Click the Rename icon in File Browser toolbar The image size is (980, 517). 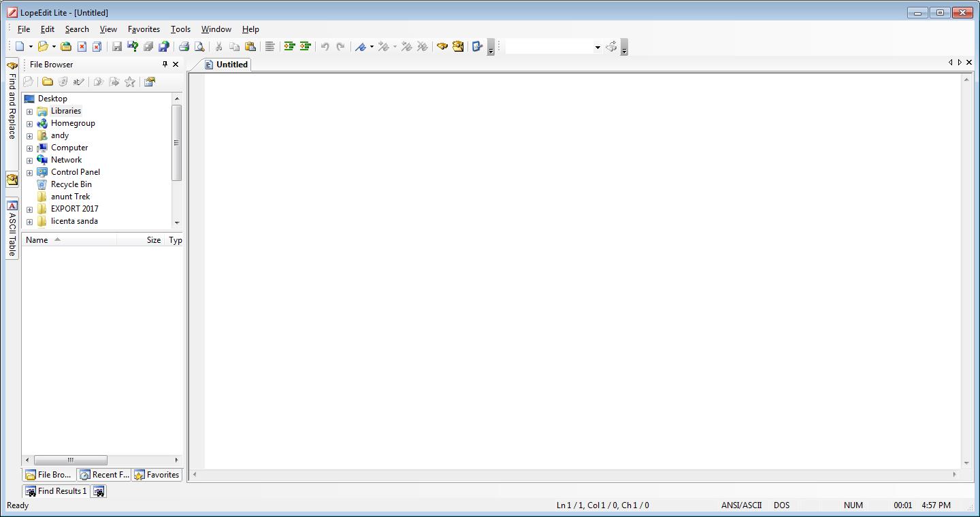[x=78, y=82]
